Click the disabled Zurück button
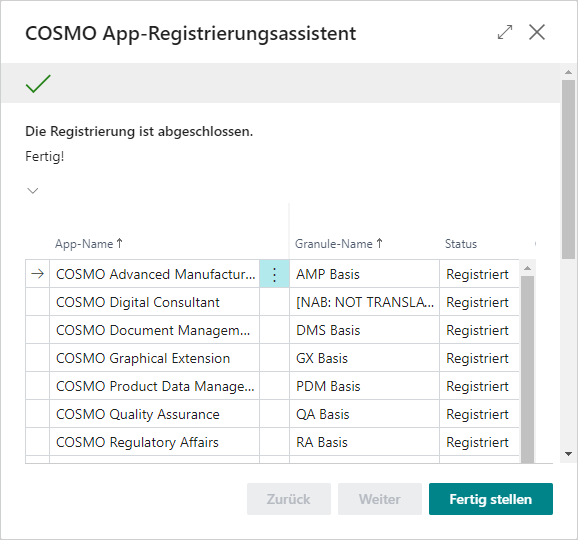The height and width of the screenshot is (540, 578). pyautogui.click(x=289, y=499)
